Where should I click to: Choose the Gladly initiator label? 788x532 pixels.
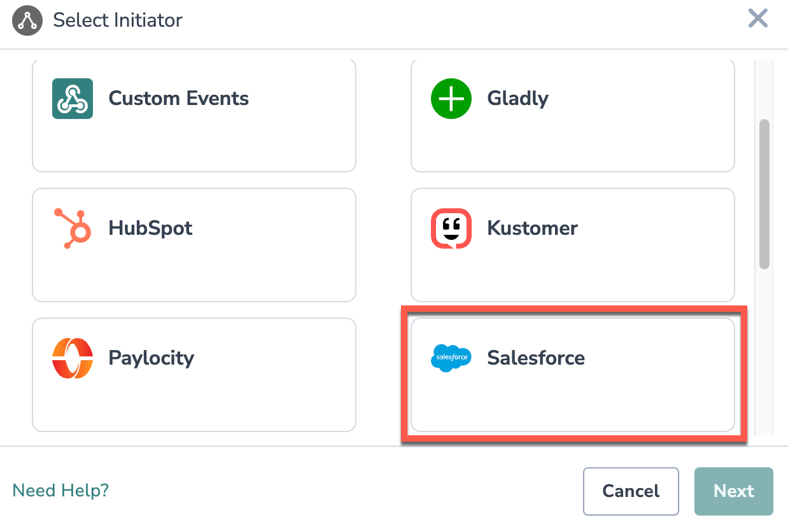coord(517,99)
